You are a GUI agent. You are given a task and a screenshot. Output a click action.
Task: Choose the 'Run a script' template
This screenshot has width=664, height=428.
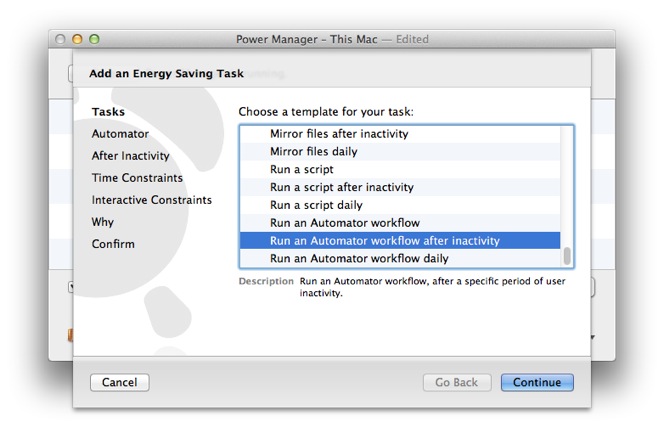pos(400,169)
